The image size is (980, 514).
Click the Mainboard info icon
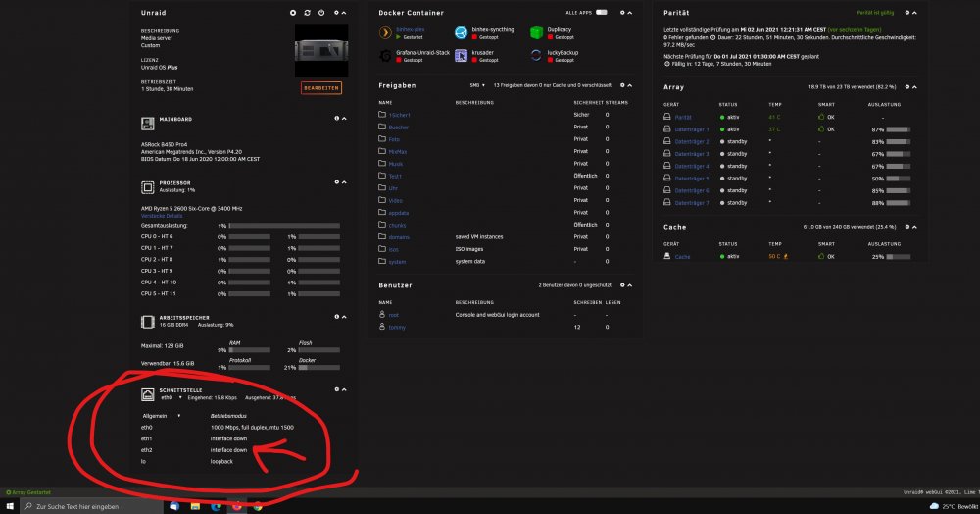[336, 118]
